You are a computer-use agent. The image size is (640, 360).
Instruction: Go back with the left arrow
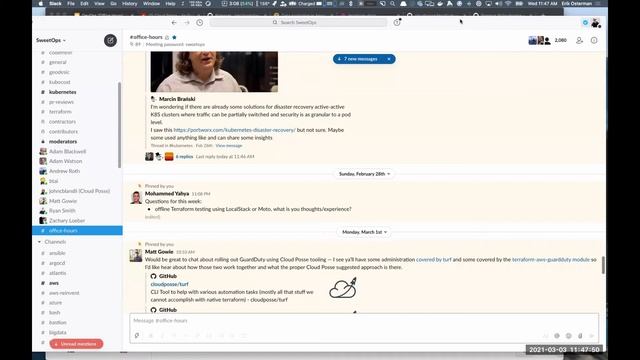[174, 22]
